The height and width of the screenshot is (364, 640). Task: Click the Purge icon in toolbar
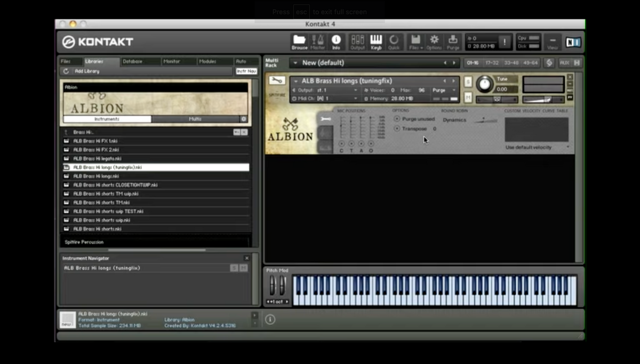(x=453, y=42)
